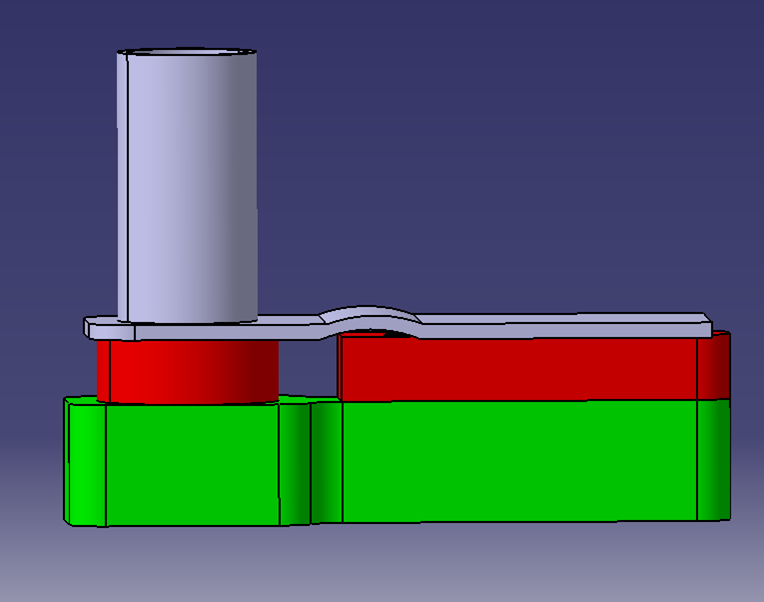Select the green base block
The height and width of the screenshot is (602, 764).
click(397, 461)
